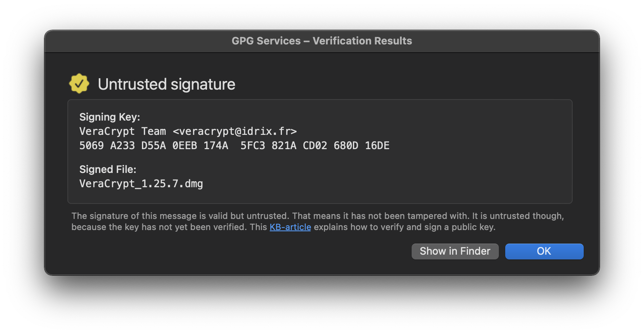Click the Signing Key label

coord(110,117)
